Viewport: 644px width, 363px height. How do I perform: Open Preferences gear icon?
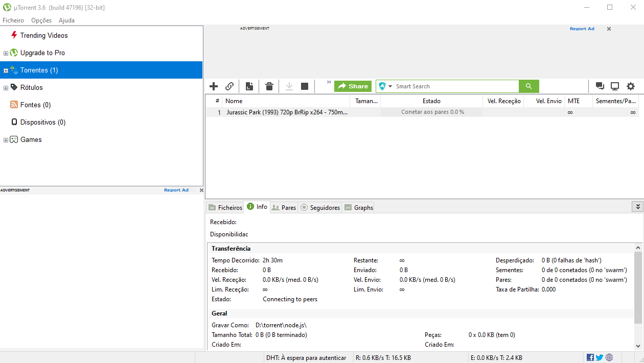click(631, 86)
